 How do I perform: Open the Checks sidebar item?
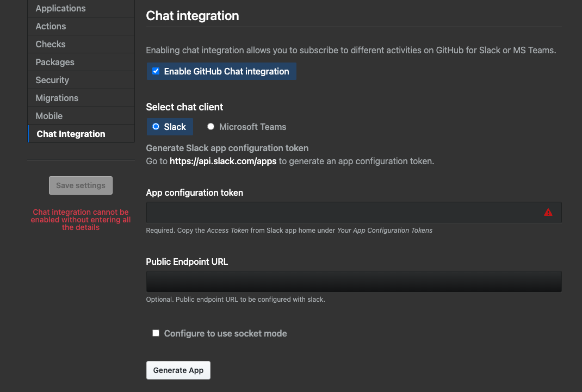[x=51, y=44]
